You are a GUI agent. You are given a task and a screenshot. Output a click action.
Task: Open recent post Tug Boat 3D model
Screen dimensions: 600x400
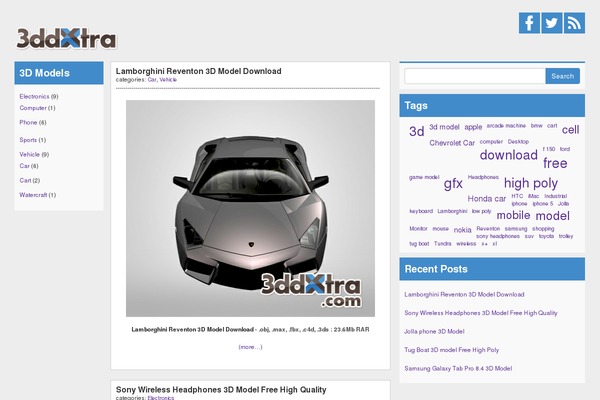[x=452, y=350]
